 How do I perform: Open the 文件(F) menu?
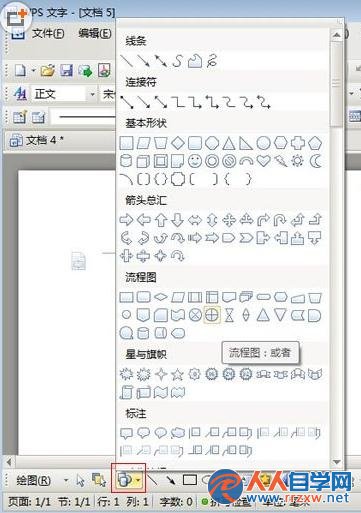[x=48, y=34]
